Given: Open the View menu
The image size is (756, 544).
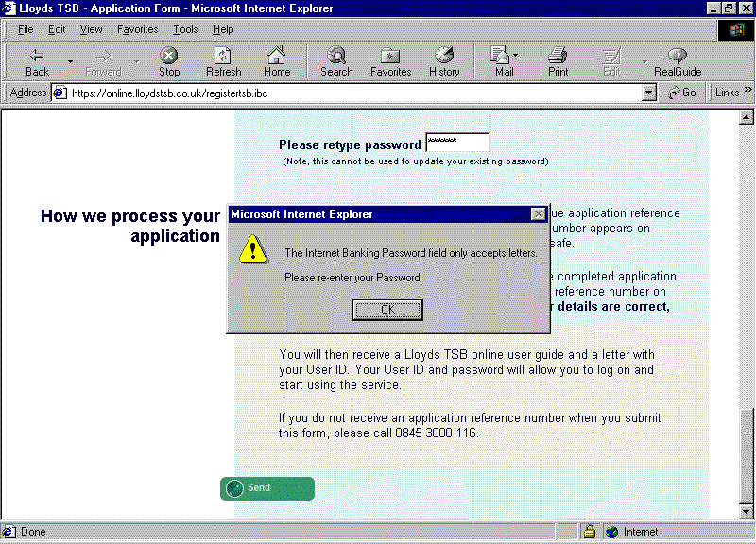Looking at the screenshot, I should pyautogui.click(x=91, y=29).
